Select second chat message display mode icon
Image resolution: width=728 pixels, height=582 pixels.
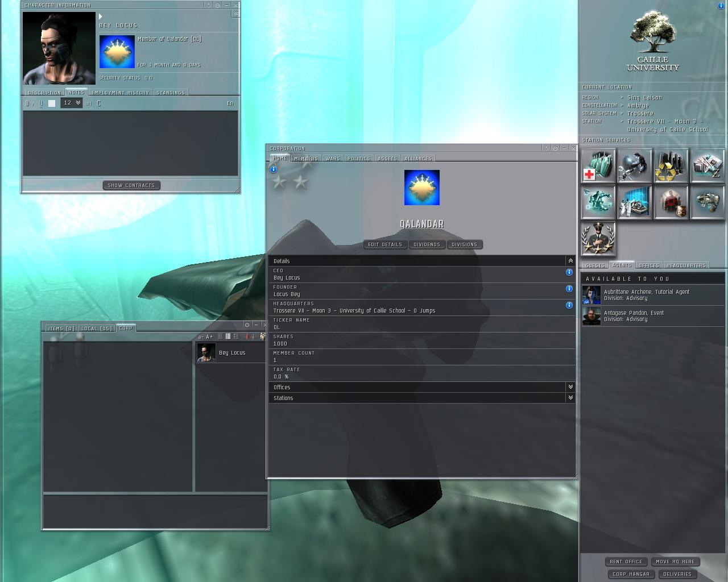228,336
